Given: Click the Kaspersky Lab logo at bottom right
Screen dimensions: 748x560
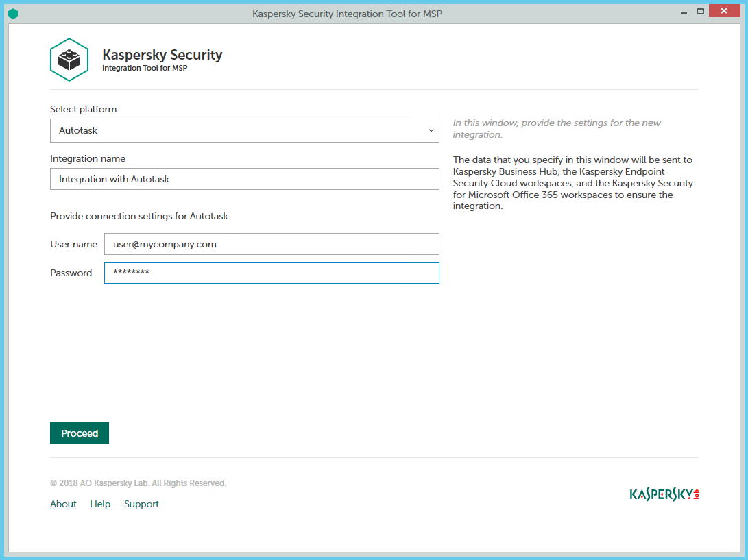Looking at the screenshot, I should (664, 494).
